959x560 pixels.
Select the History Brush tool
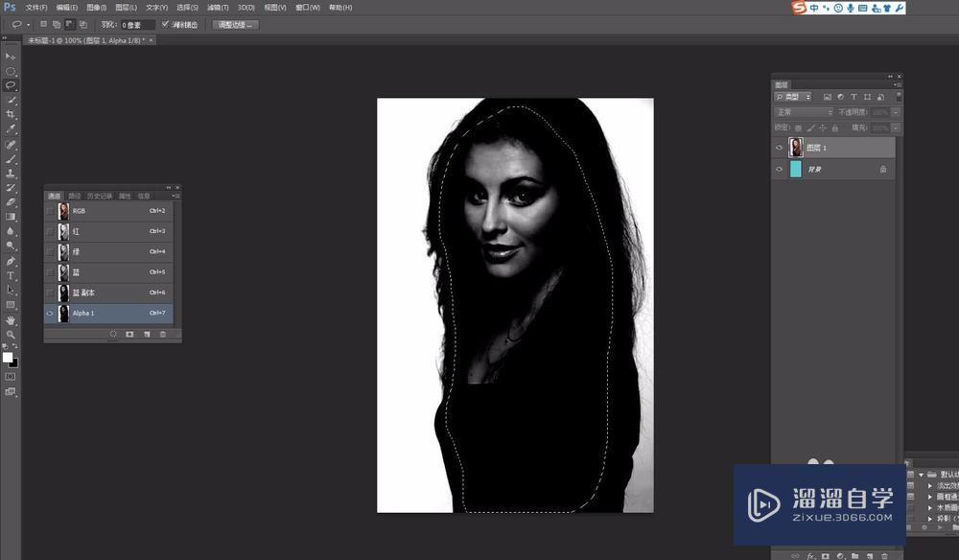click(x=11, y=188)
